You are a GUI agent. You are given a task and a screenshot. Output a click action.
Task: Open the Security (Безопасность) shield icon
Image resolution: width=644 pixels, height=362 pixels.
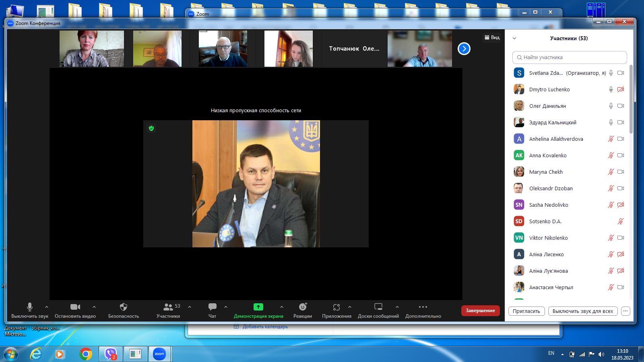point(124,307)
